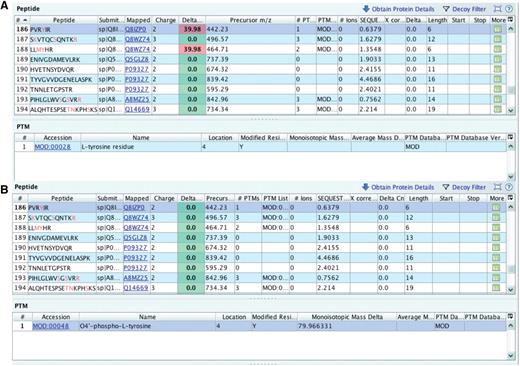Open column chooser icon in panel A Peptide table

[x=510, y=20]
